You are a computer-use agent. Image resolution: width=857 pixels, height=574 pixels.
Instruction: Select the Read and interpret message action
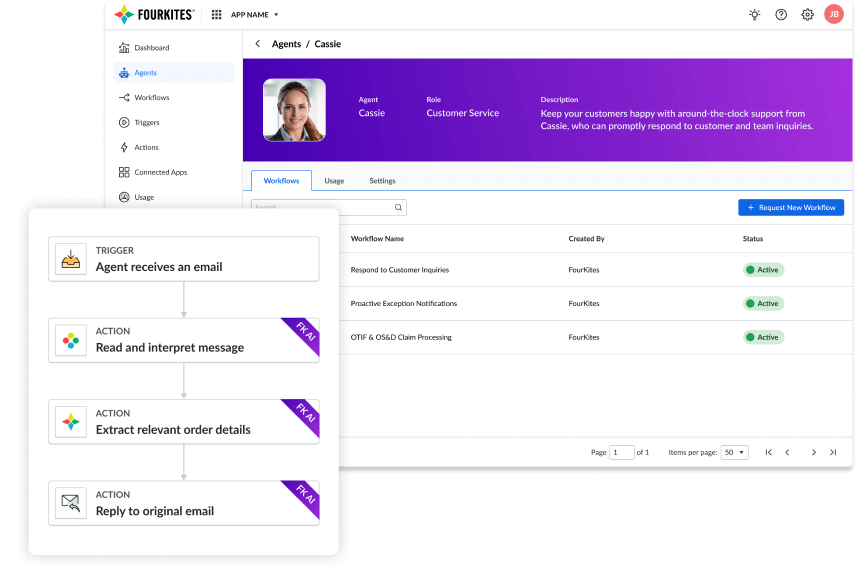point(184,341)
